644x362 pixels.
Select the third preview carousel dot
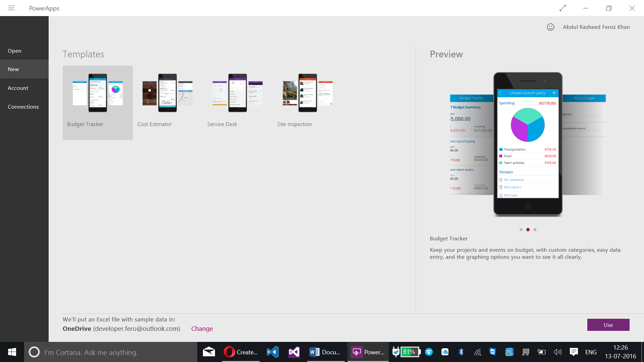point(535,230)
